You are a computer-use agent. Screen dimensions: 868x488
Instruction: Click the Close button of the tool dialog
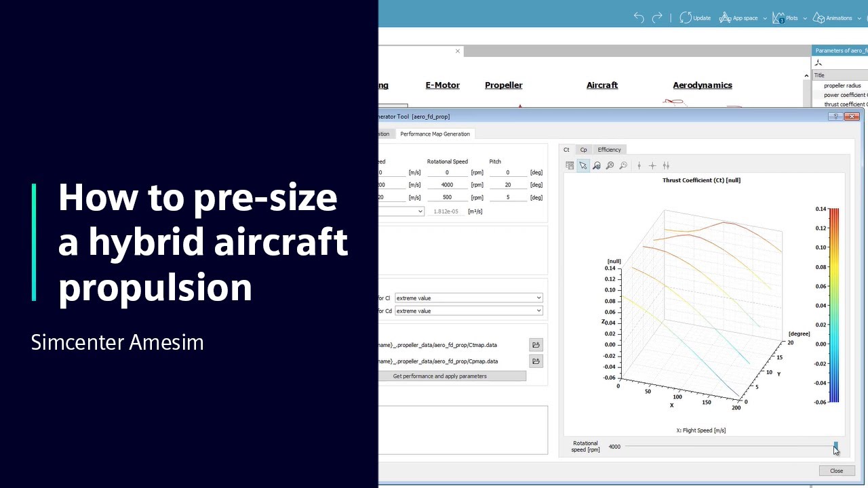coord(836,471)
